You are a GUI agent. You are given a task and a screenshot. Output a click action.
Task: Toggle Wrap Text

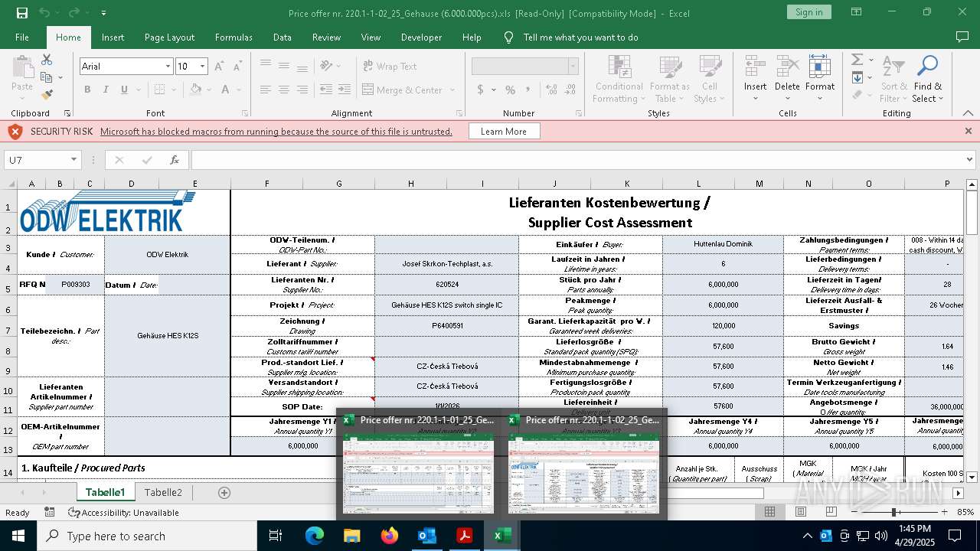point(390,67)
